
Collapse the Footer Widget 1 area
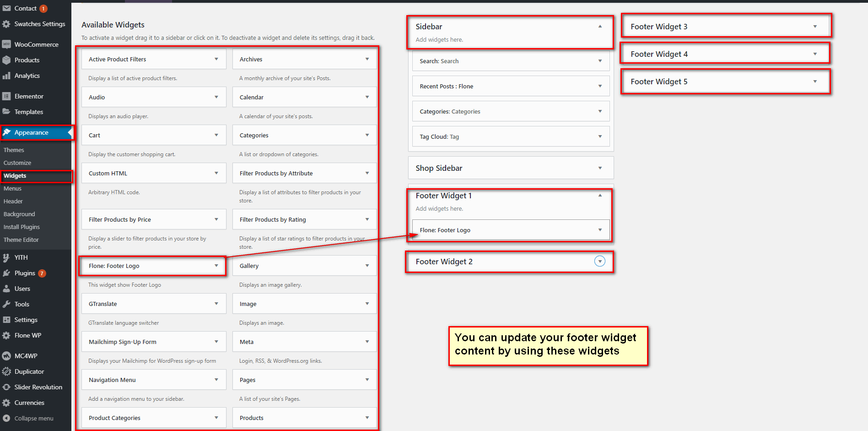pos(600,196)
